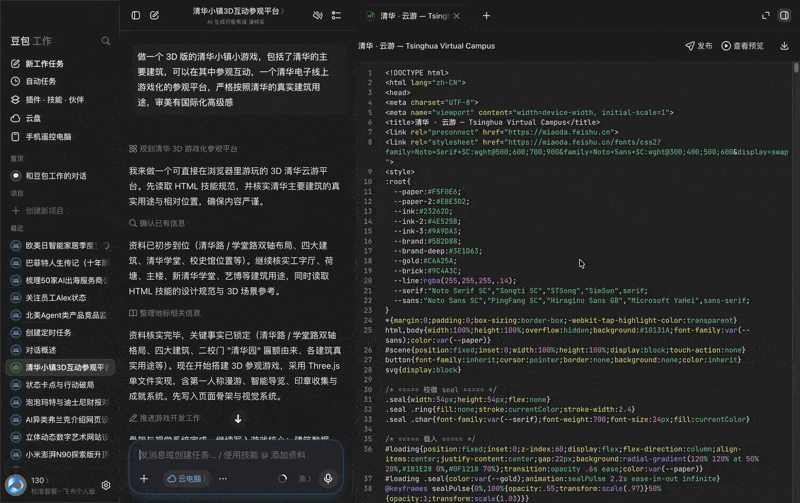
Task: Toggle the right split-panel layout icon
Action: point(784,16)
